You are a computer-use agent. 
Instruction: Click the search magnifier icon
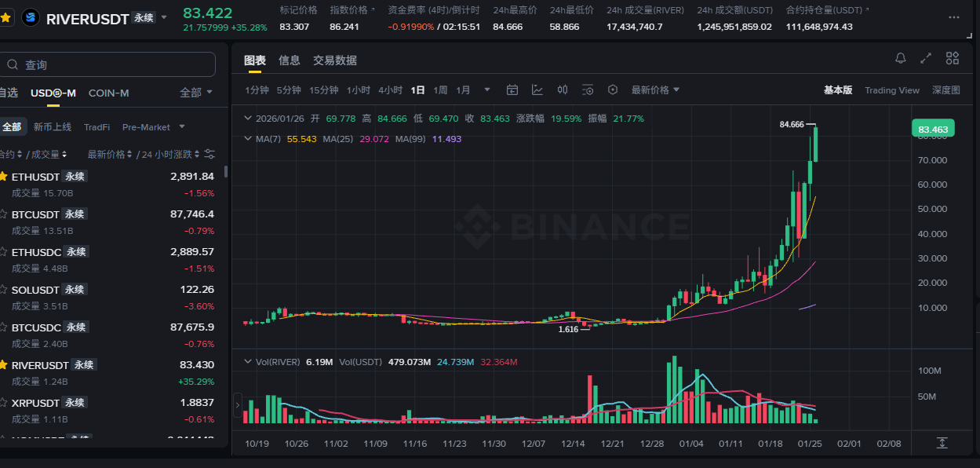pos(13,65)
